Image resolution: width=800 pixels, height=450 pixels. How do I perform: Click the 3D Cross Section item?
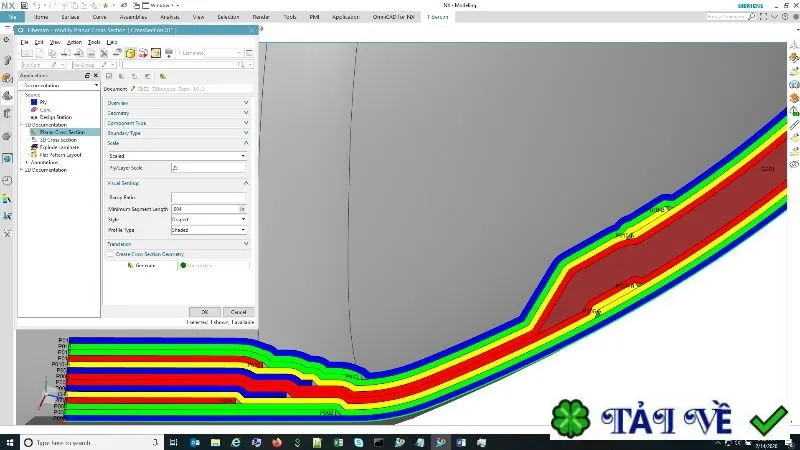point(58,140)
